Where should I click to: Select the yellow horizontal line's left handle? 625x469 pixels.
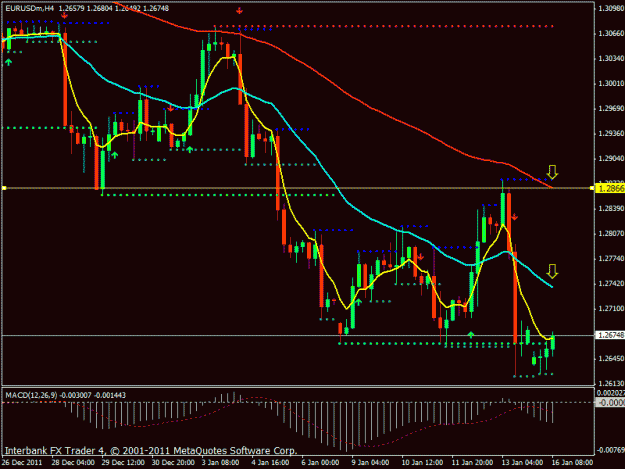click(4, 188)
